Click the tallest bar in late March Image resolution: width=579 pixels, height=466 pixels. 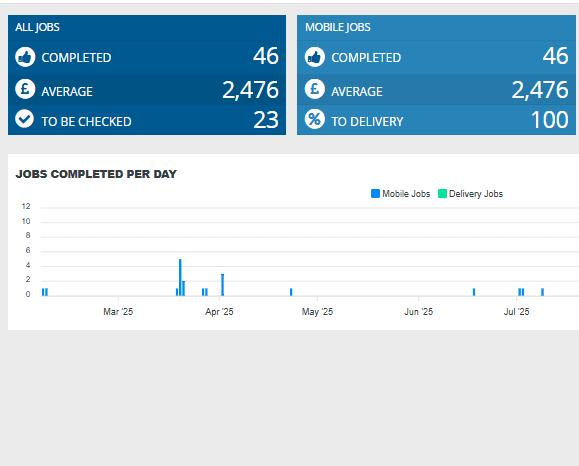coord(180,278)
